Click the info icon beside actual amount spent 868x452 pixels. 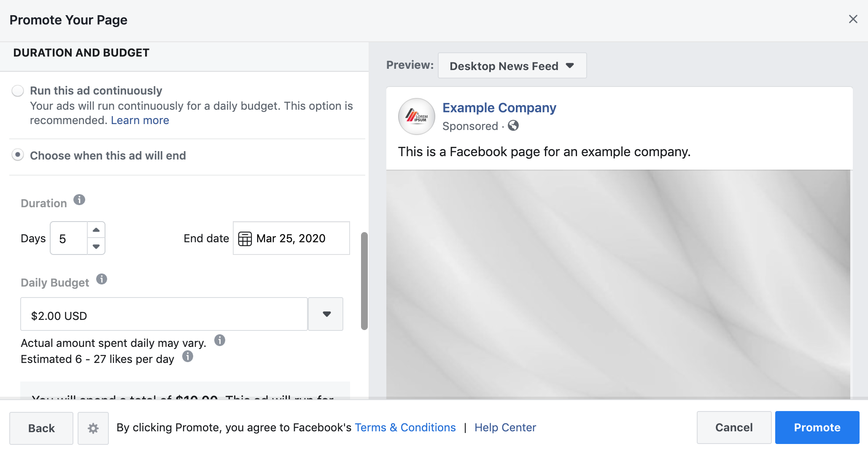tap(220, 341)
